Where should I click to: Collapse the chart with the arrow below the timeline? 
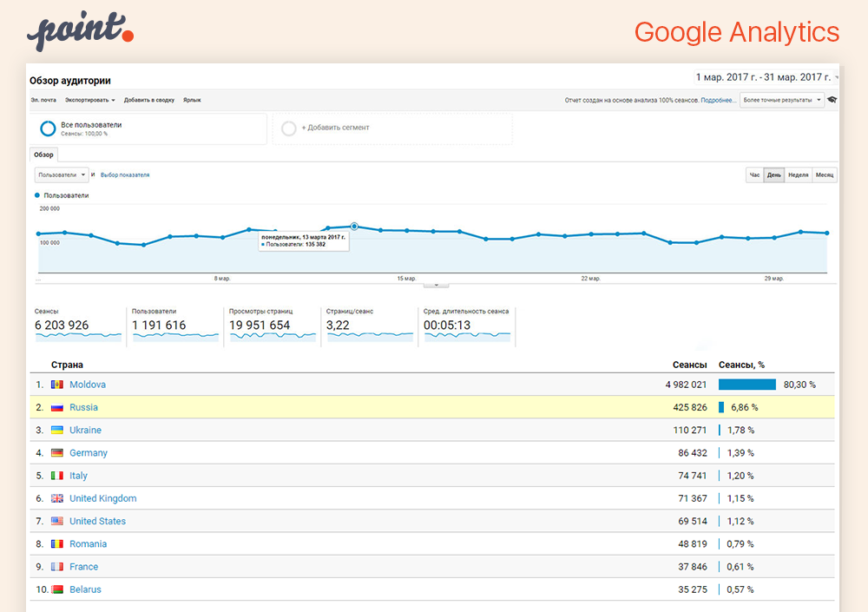tap(437, 286)
